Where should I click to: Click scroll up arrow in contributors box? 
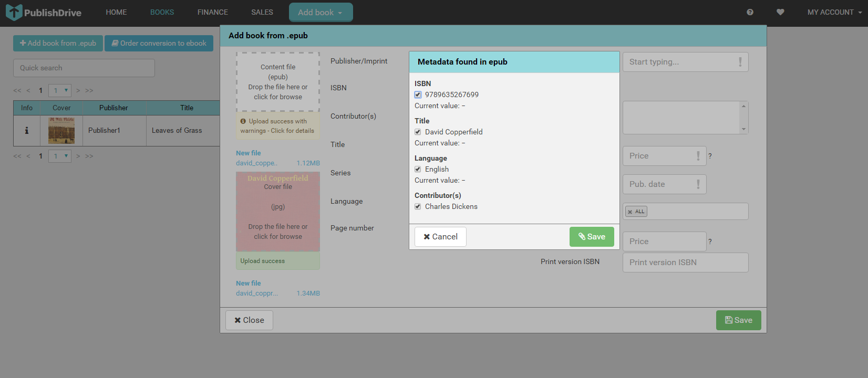[743, 106]
